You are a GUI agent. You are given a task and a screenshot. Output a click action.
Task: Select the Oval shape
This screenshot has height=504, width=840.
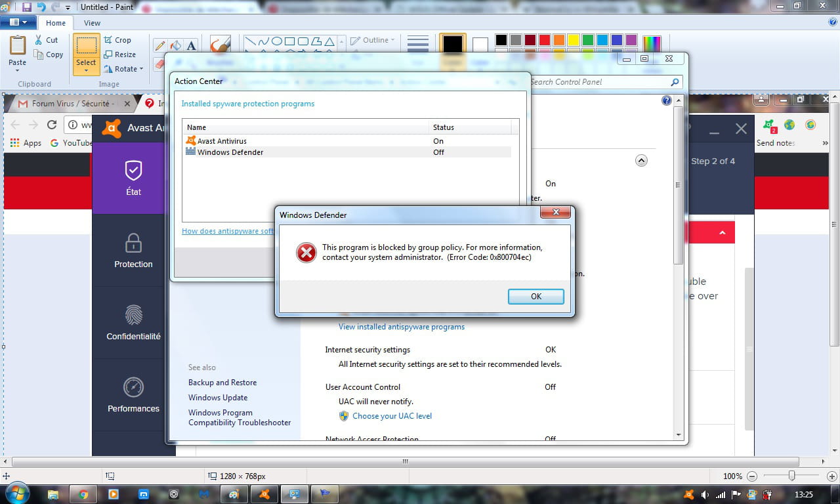click(277, 41)
